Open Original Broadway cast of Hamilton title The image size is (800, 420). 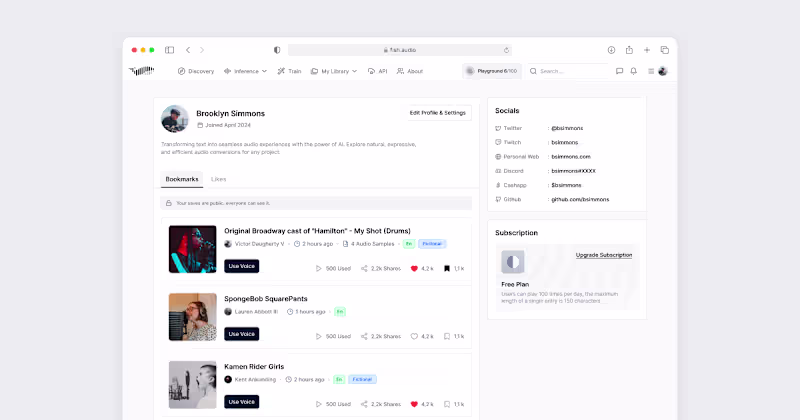tap(317, 231)
